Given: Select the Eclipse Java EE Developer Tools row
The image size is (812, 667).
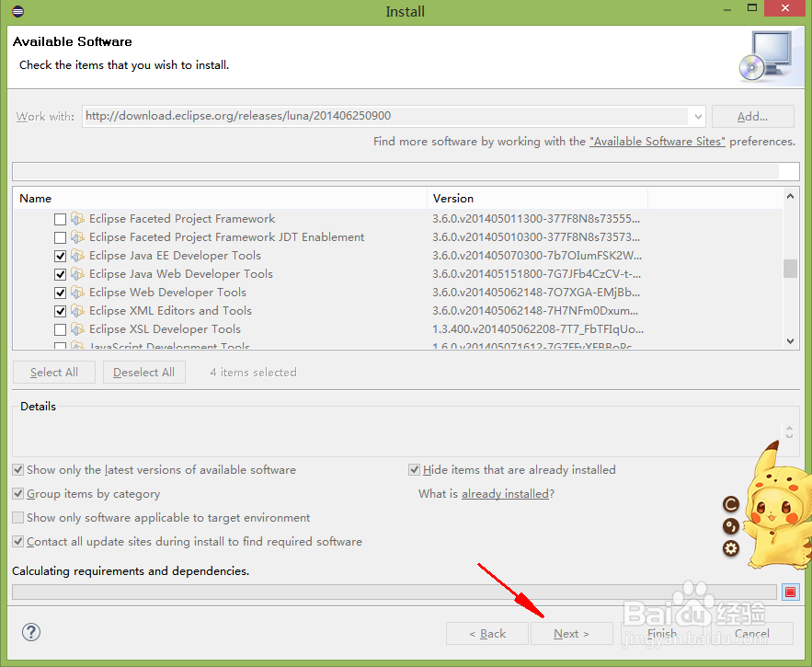Looking at the screenshot, I should pos(397,256).
